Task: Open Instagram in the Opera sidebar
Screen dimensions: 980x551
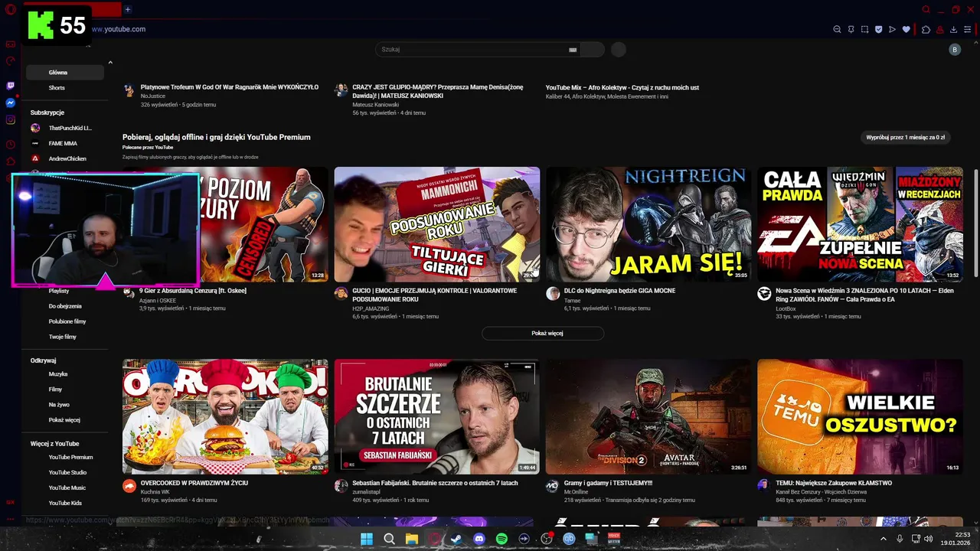Action: click(x=11, y=120)
